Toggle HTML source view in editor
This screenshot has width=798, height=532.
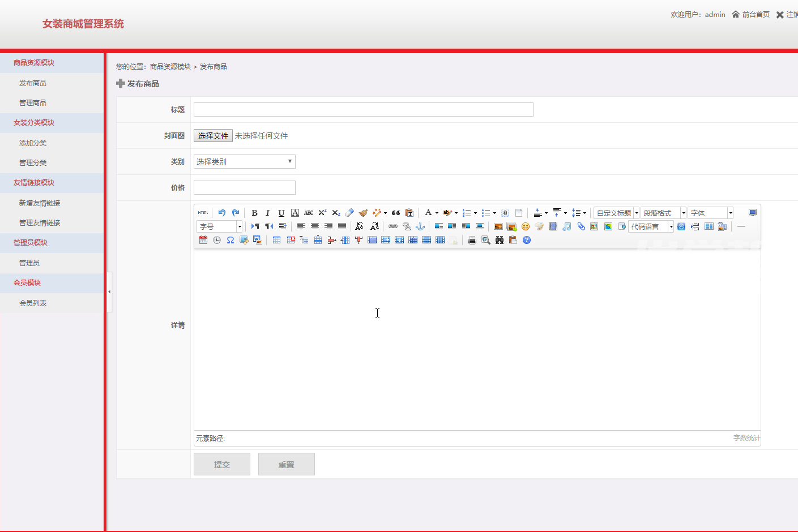click(x=203, y=213)
